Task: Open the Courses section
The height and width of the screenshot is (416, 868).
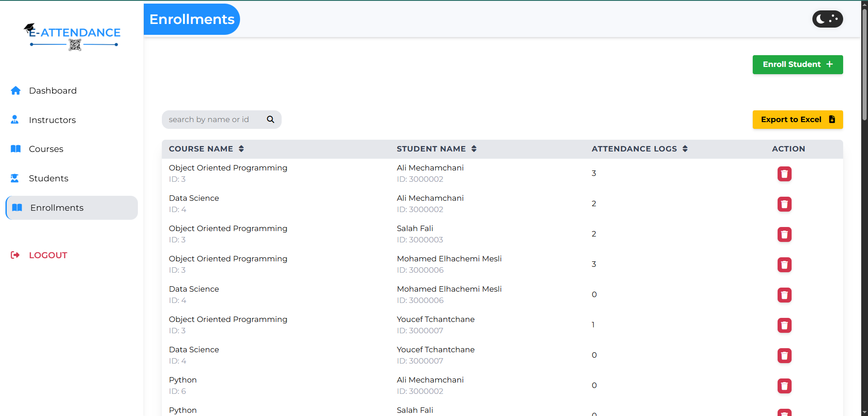Action: (46, 149)
